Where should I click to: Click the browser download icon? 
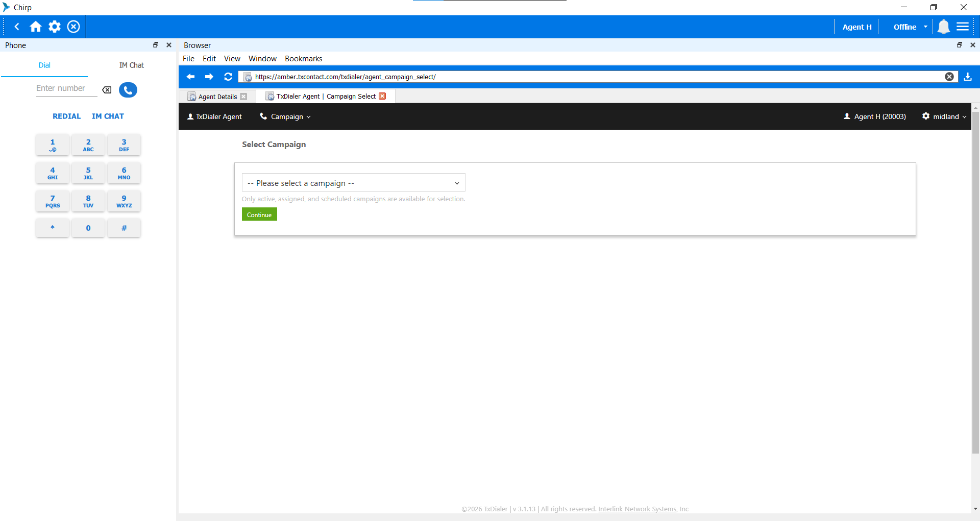[x=968, y=77]
